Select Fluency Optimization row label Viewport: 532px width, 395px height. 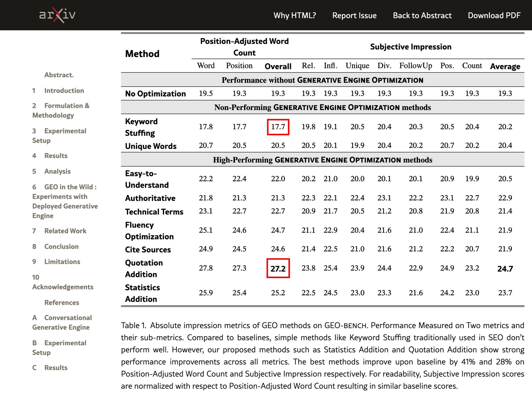pyautogui.click(x=149, y=230)
